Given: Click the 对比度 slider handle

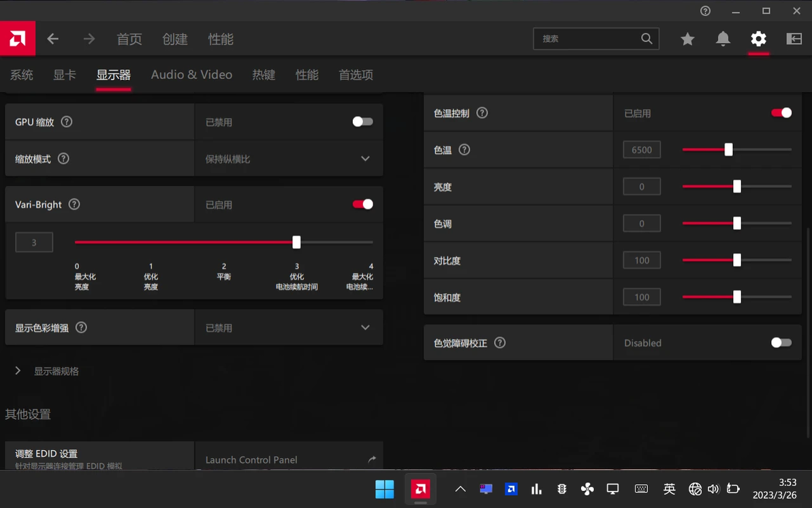Looking at the screenshot, I should [737, 260].
